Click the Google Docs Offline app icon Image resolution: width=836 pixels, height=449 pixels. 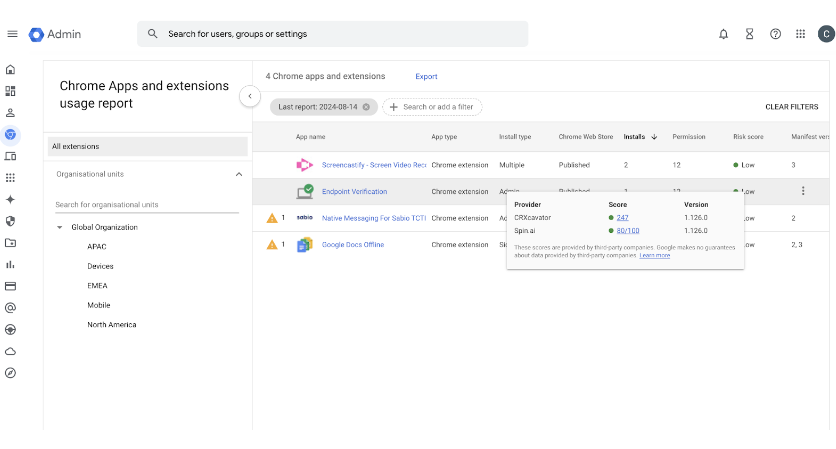304,245
